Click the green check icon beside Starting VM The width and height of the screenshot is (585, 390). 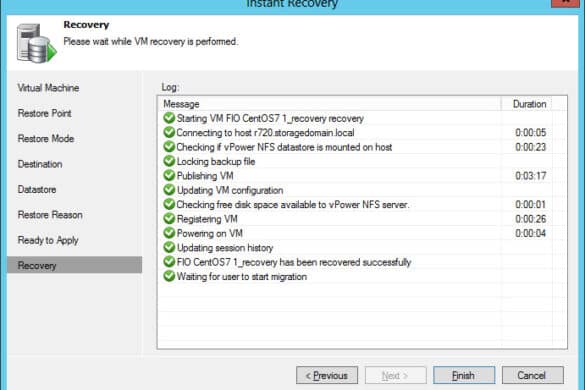tap(169, 118)
